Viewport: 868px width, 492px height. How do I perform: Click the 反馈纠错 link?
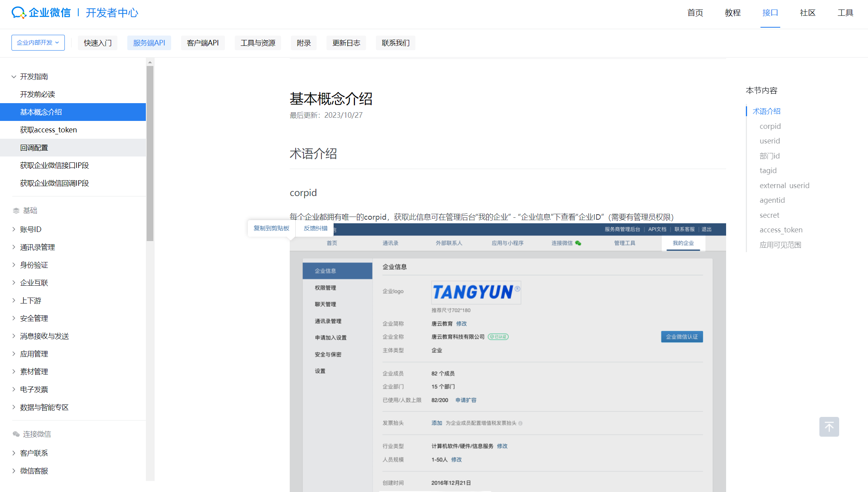coord(315,228)
